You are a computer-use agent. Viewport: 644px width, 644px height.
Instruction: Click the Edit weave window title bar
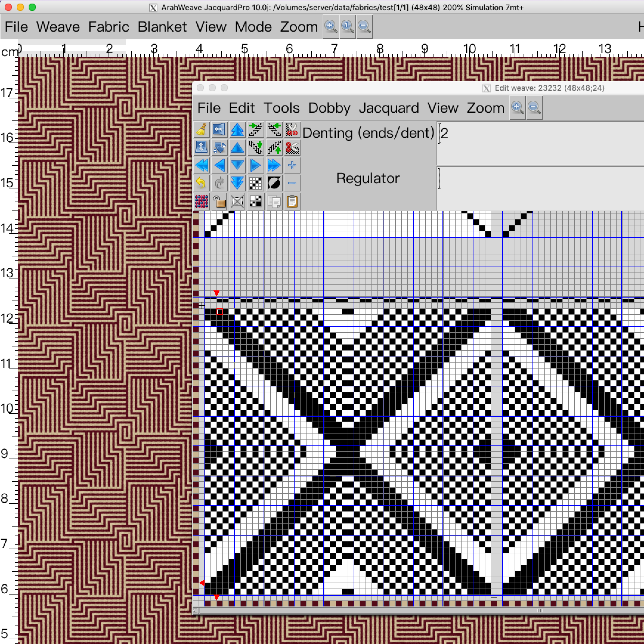click(418, 88)
